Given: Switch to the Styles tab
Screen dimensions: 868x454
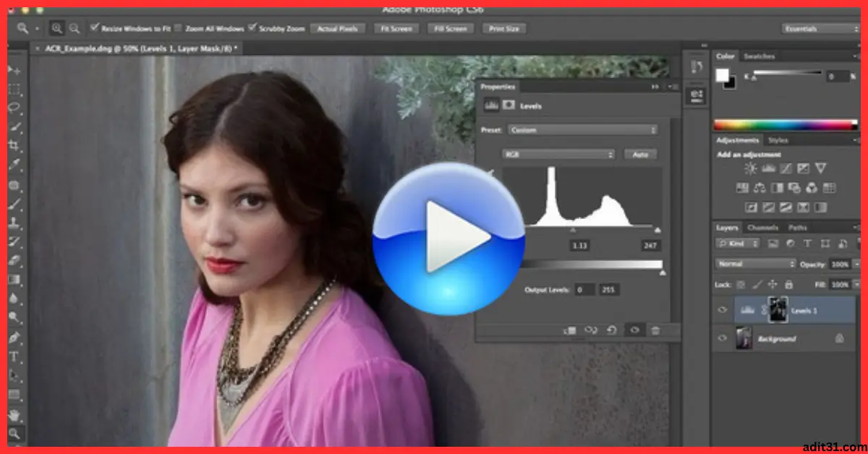Looking at the screenshot, I should (778, 140).
